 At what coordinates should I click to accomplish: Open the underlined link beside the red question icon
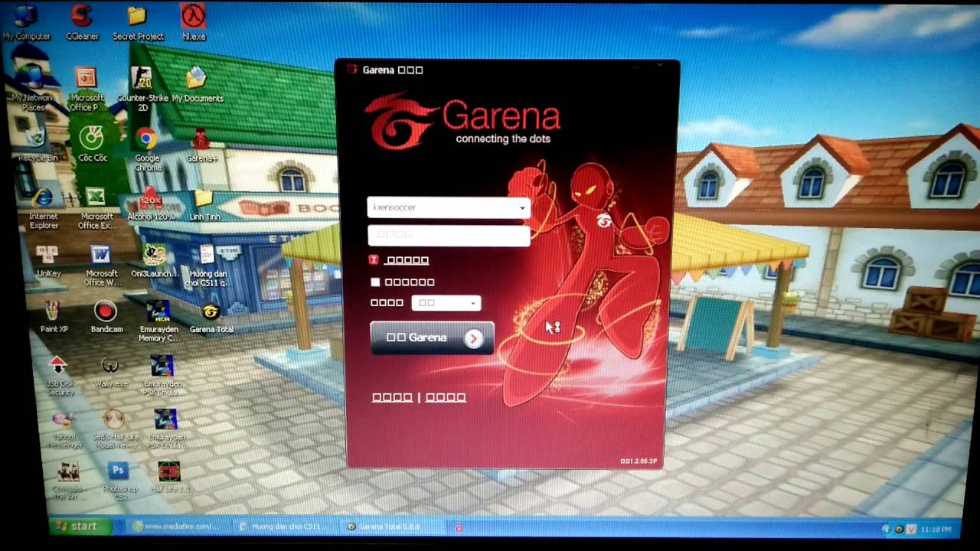[407, 260]
